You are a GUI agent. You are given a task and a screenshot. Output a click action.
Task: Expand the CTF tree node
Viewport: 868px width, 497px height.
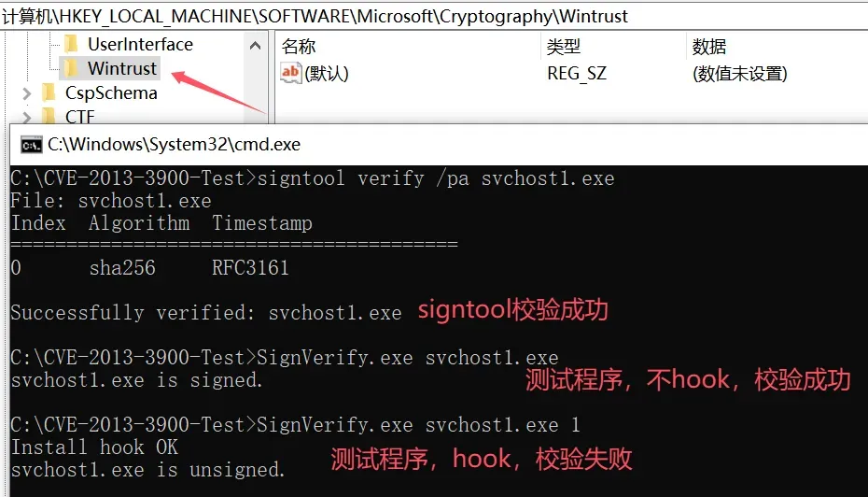pyautogui.click(x=26, y=117)
